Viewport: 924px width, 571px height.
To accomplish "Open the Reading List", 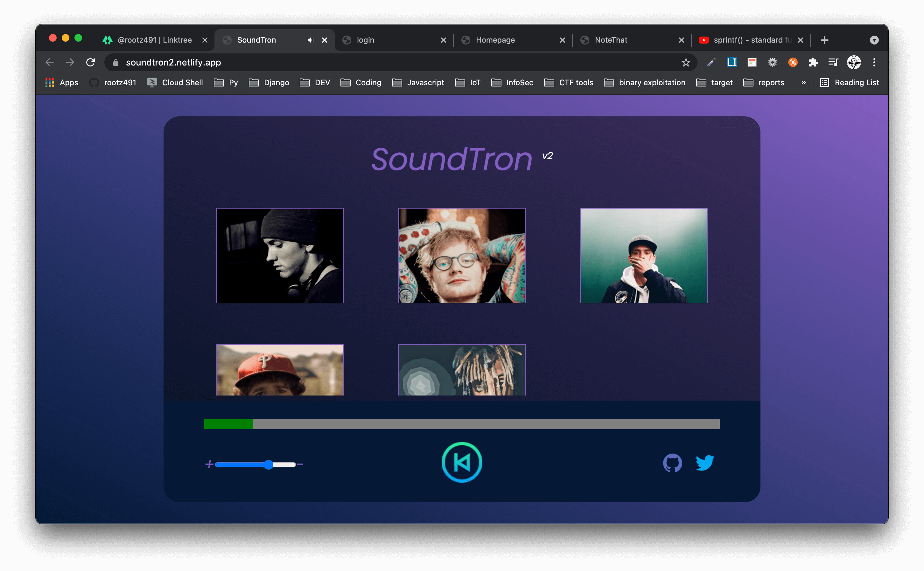I will [x=849, y=82].
